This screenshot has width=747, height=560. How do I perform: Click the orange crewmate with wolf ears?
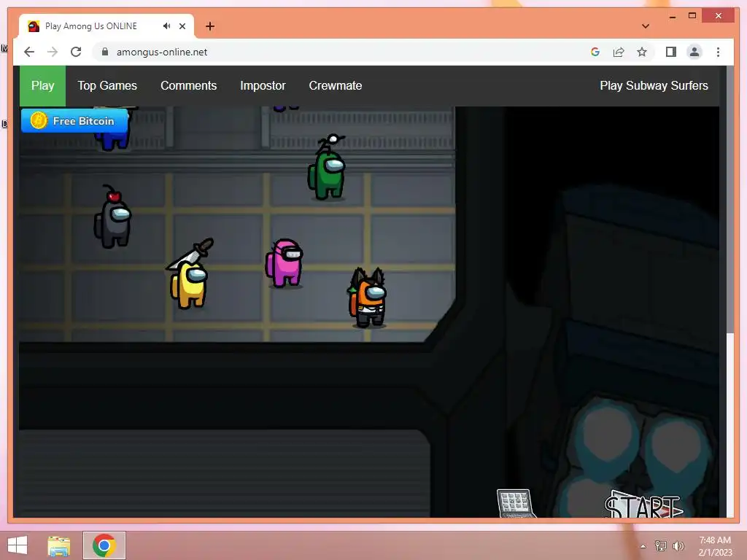368,298
